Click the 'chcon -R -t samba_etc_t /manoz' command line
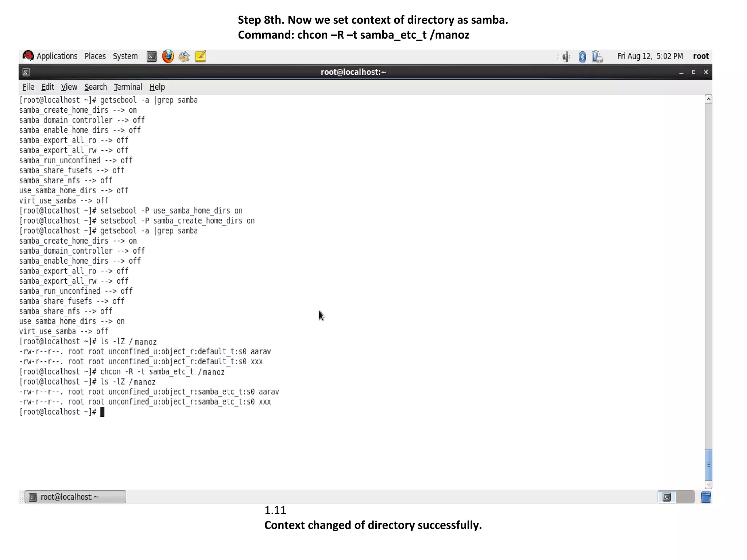This screenshot has height=560, width=747. pos(122,372)
